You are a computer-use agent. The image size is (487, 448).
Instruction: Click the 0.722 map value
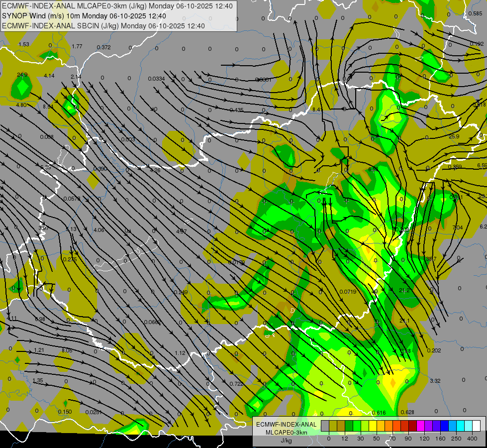pyautogui.click(x=236, y=384)
